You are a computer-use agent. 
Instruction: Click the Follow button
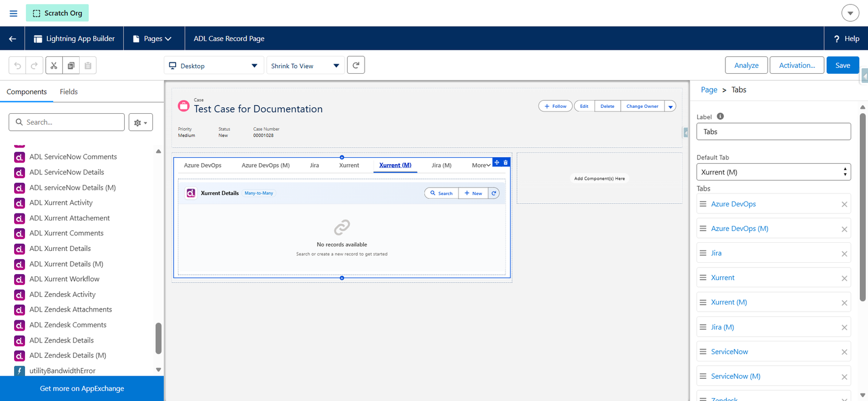[556, 106]
